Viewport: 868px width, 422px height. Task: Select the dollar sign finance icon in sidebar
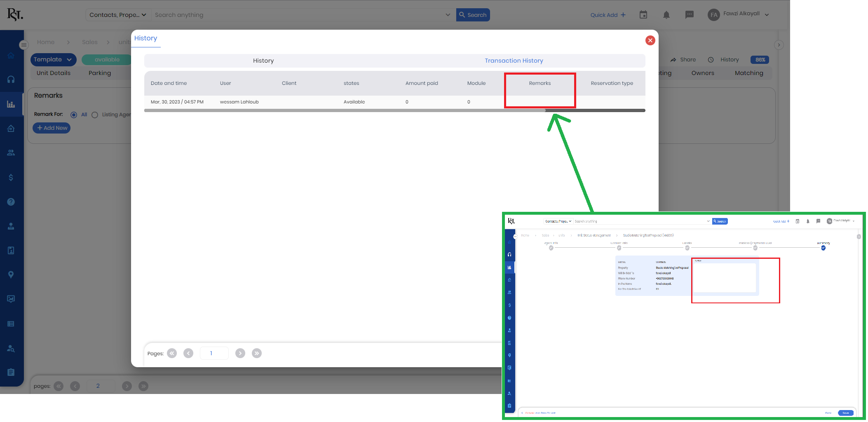(11, 177)
